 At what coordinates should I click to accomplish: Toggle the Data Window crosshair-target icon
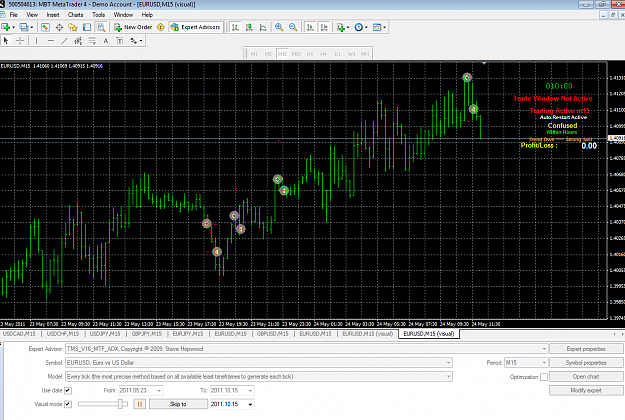coord(59,27)
